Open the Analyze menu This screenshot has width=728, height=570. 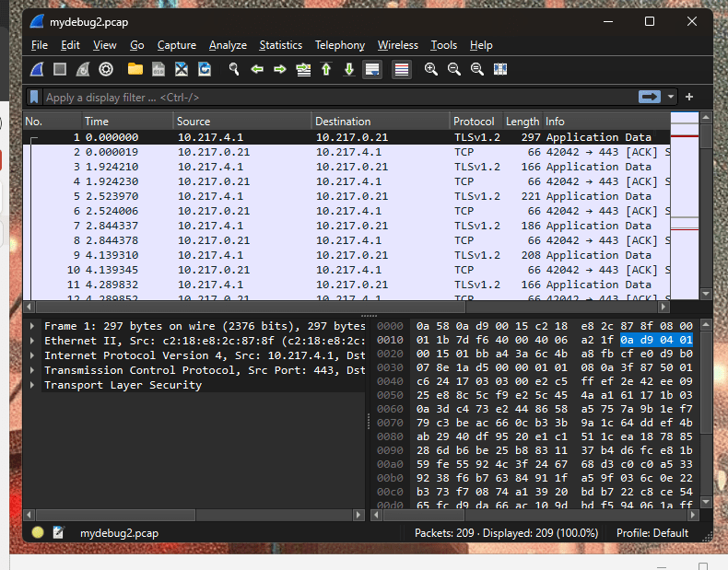pos(228,45)
